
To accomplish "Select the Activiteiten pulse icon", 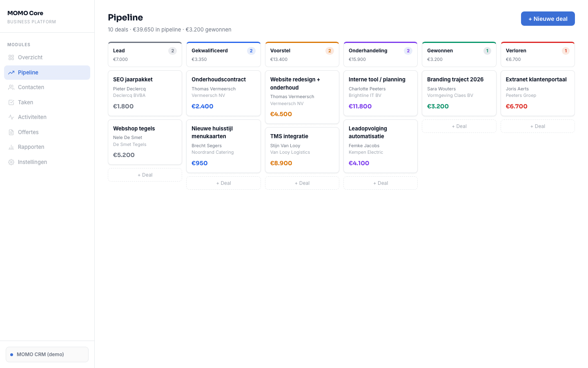I will tap(11, 117).
